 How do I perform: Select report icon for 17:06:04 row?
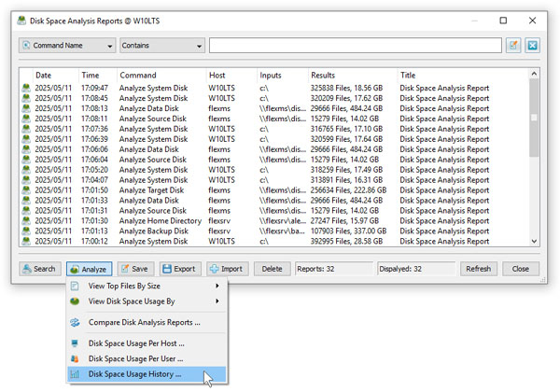coord(26,160)
